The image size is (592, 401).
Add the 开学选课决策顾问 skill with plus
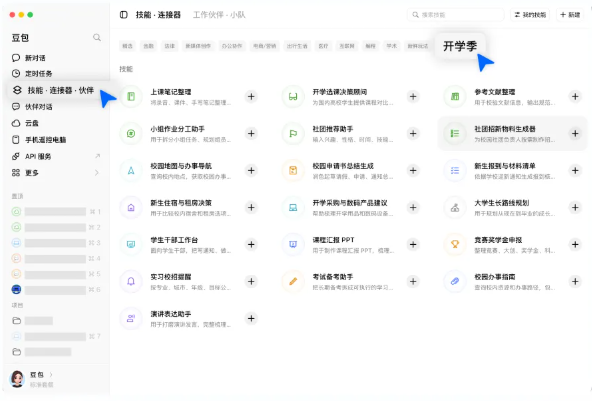click(x=413, y=97)
